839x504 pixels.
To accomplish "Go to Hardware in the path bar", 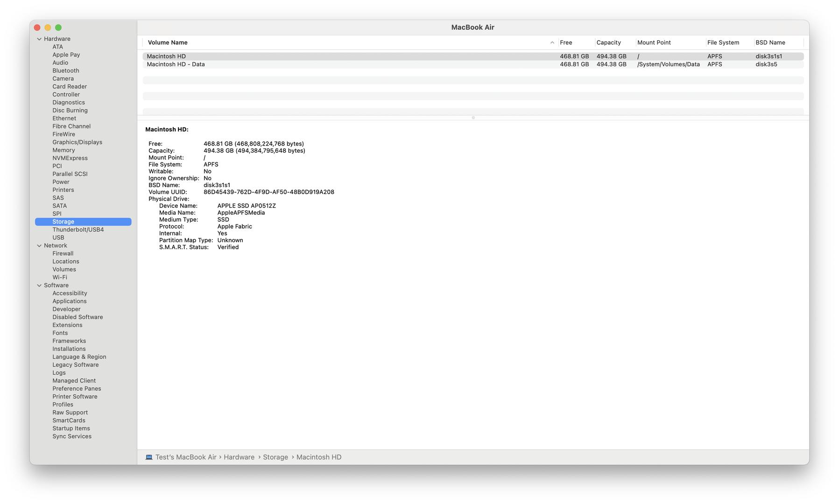I will [239, 457].
